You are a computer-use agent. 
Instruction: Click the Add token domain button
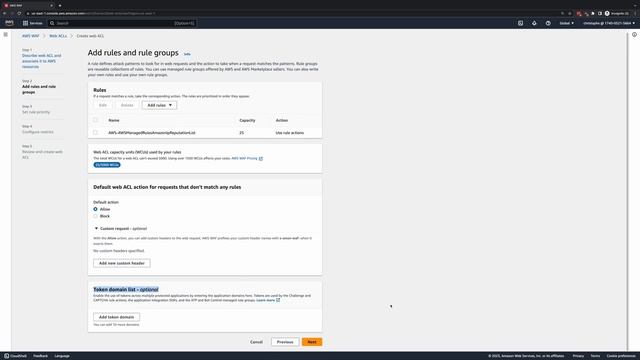tap(116, 317)
